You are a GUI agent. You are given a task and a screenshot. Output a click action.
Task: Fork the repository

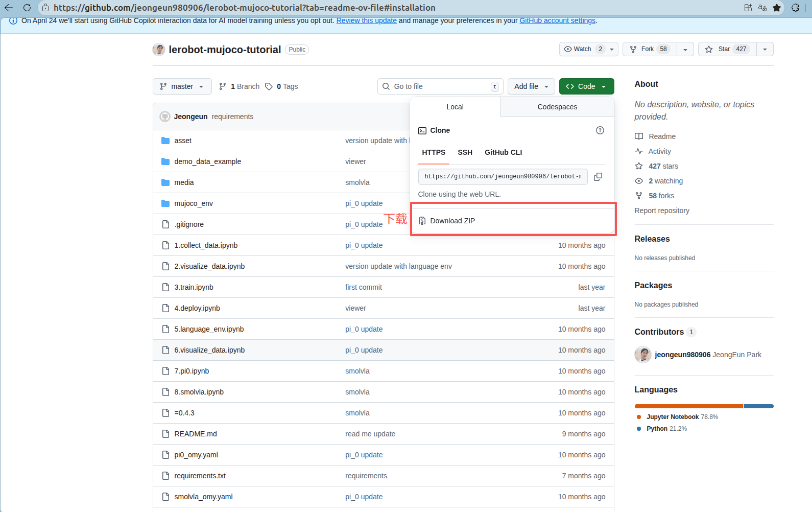click(x=650, y=49)
